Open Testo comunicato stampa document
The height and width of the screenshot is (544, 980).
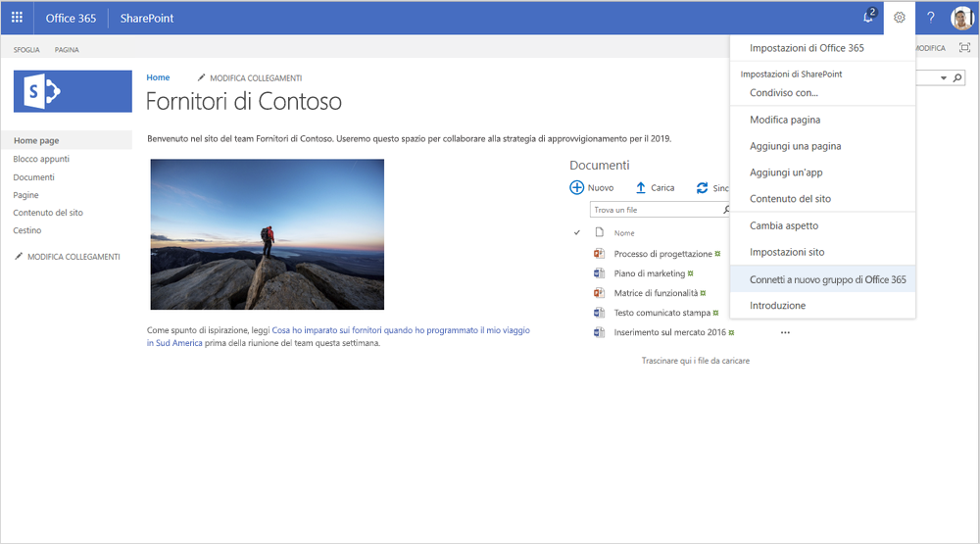(x=661, y=313)
